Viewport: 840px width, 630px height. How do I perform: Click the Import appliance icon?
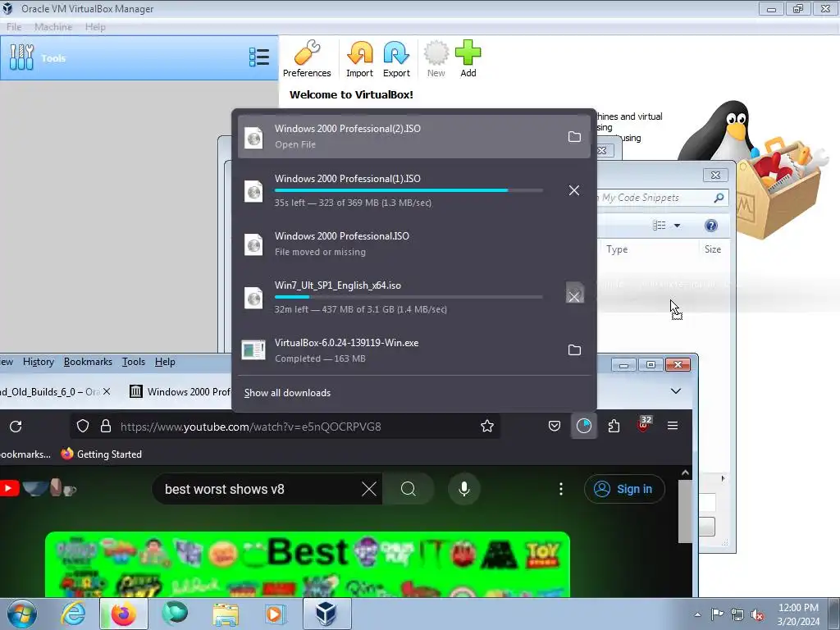[x=359, y=59]
